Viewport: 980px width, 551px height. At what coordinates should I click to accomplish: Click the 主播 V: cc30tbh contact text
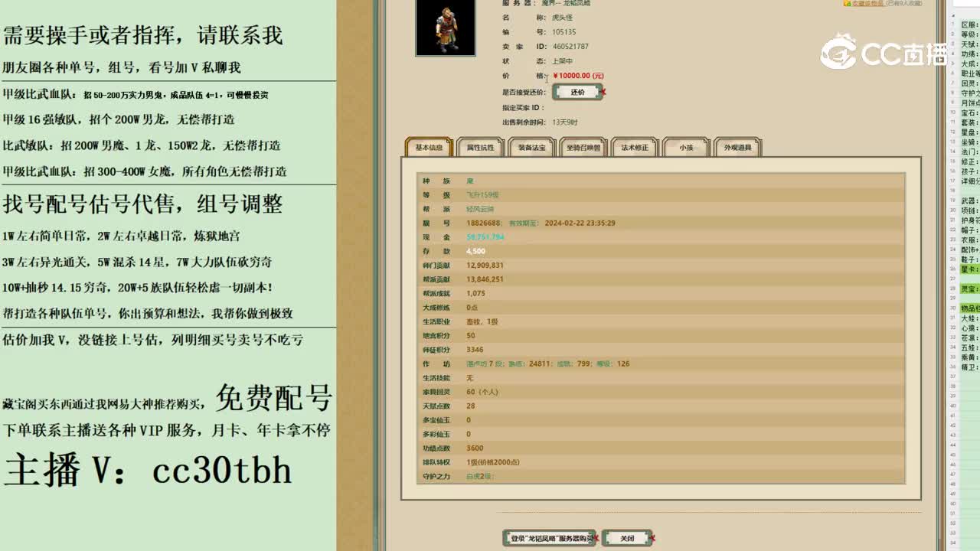click(149, 469)
